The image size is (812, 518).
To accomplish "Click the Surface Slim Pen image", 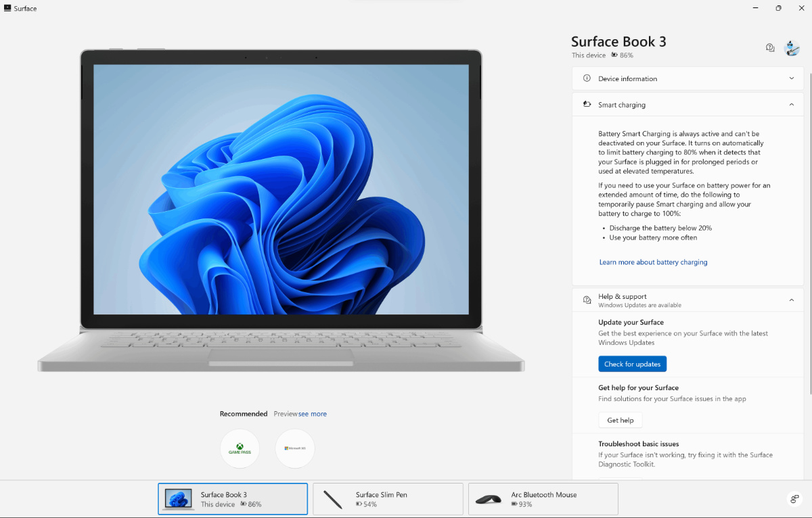I will pos(332,499).
